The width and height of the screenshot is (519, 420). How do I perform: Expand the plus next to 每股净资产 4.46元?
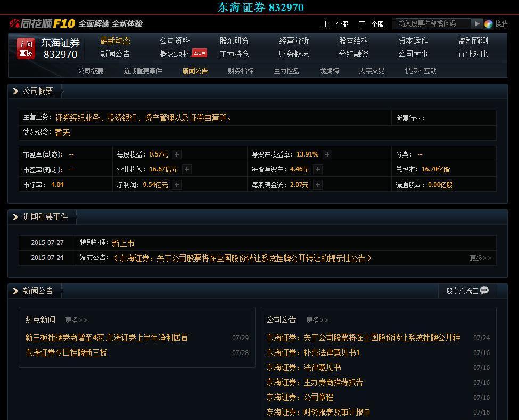(318, 169)
